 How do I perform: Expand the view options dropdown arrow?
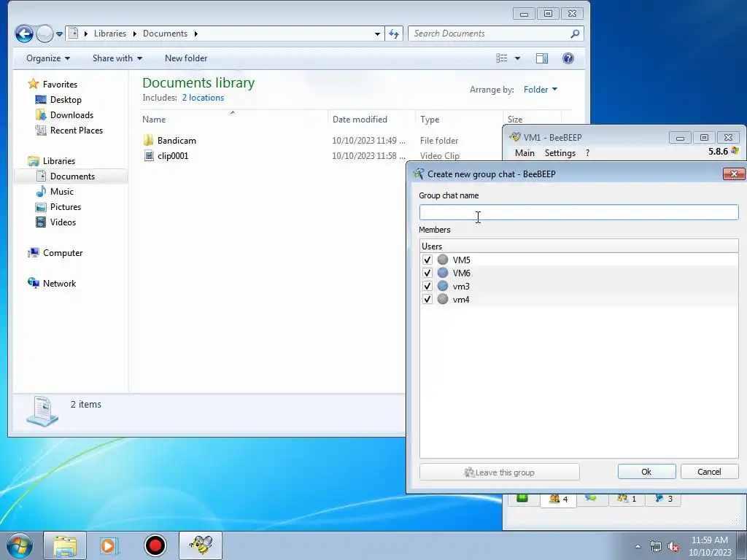click(x=517, y=58)
